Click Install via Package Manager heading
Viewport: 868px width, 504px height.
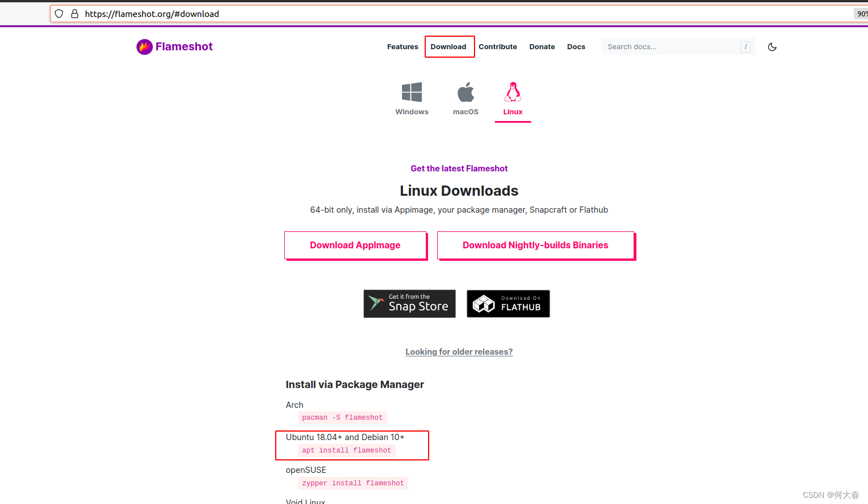pyautogui.click(x=354, y=385)
